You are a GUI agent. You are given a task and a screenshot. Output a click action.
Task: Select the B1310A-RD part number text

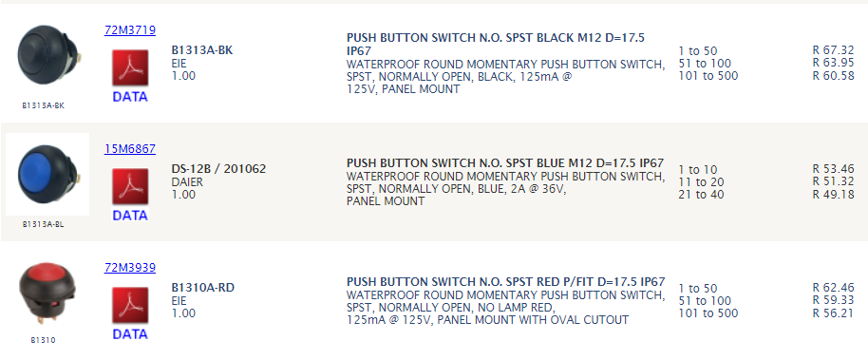[202, 288]
